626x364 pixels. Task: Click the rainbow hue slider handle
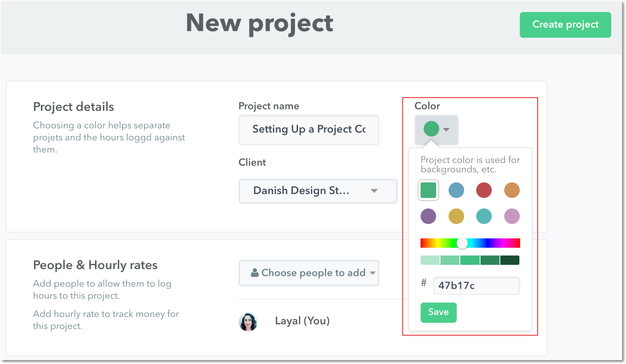click(x=462, y=243)
